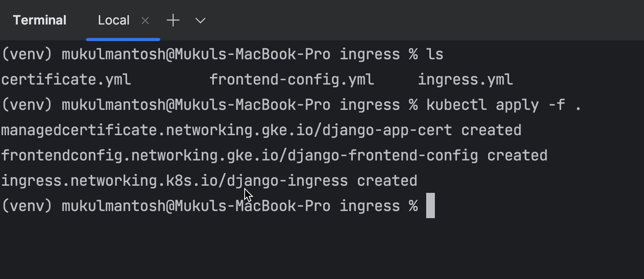Click the word created after django-ingress

click(x=387, y=181)
